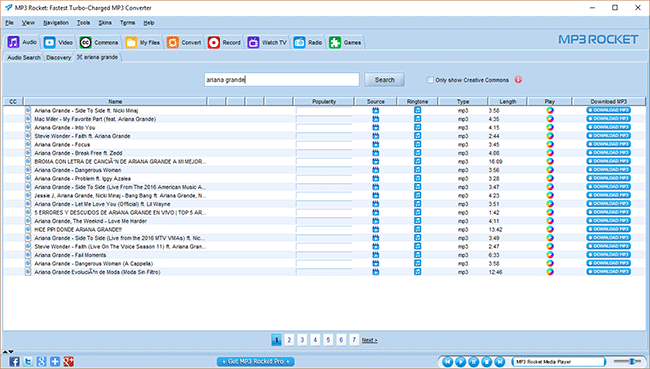
Task: Open Watch TV section
Action: coord(267,42)
